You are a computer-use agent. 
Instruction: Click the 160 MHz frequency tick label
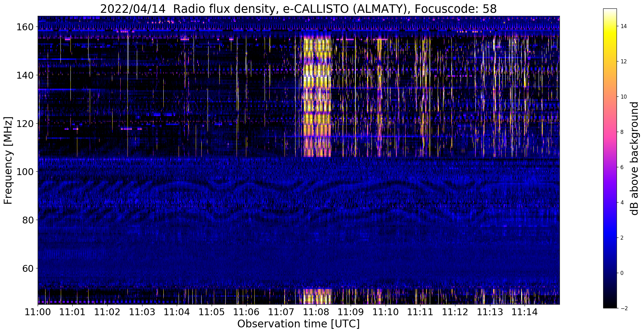[x=25, y=27]
